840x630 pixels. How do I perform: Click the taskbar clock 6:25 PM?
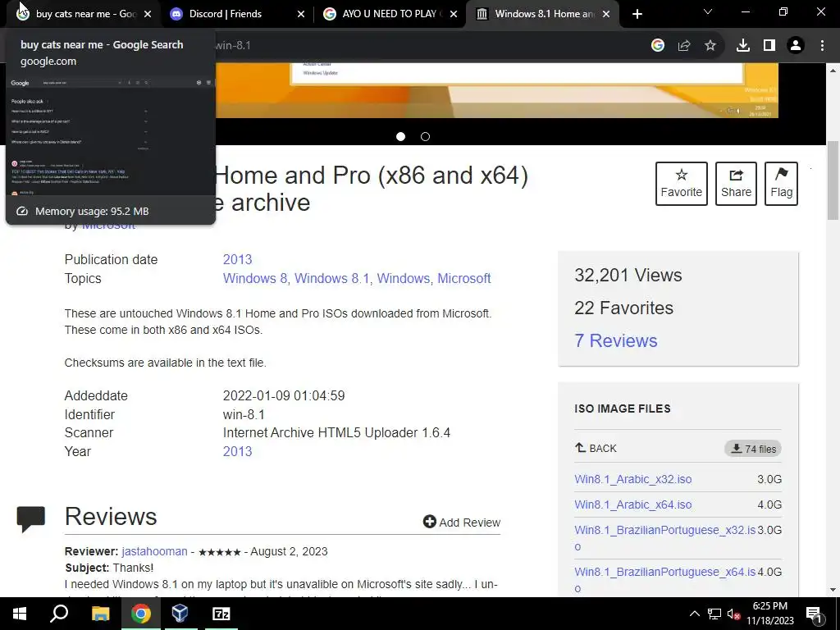point(769,614)
